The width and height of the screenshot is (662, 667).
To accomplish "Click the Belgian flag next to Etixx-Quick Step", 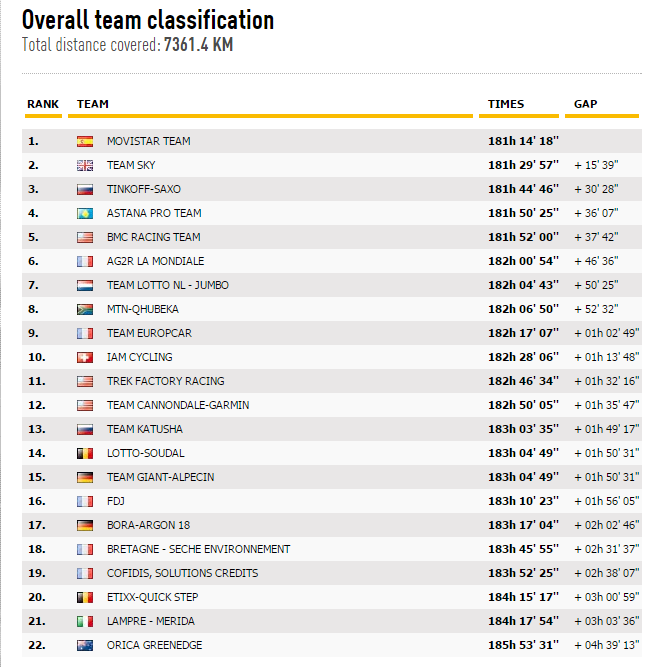I will (85, 597).
